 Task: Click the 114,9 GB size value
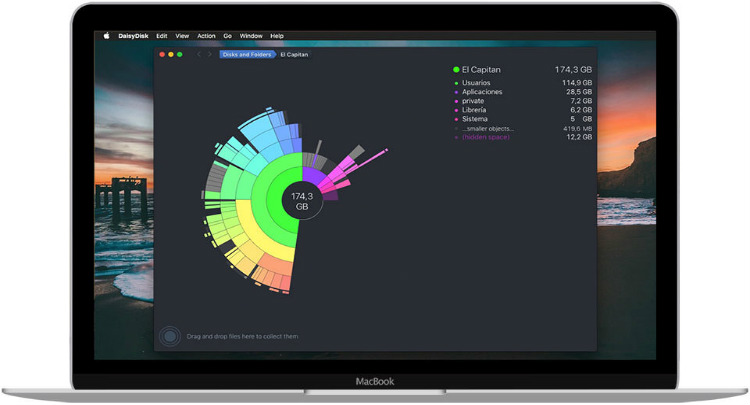(x=577, y=83)
